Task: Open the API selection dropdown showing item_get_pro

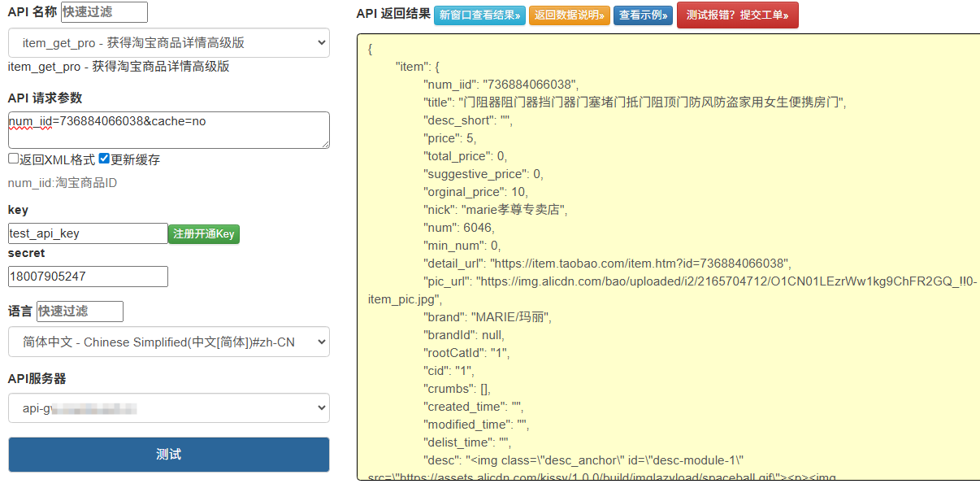Action: [167, 42]
